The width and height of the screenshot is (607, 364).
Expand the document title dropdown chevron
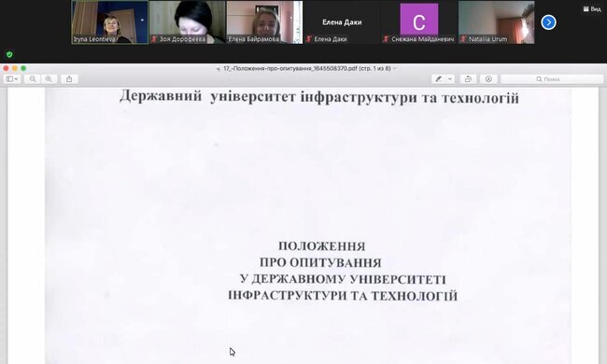click(x=395, y=68)
